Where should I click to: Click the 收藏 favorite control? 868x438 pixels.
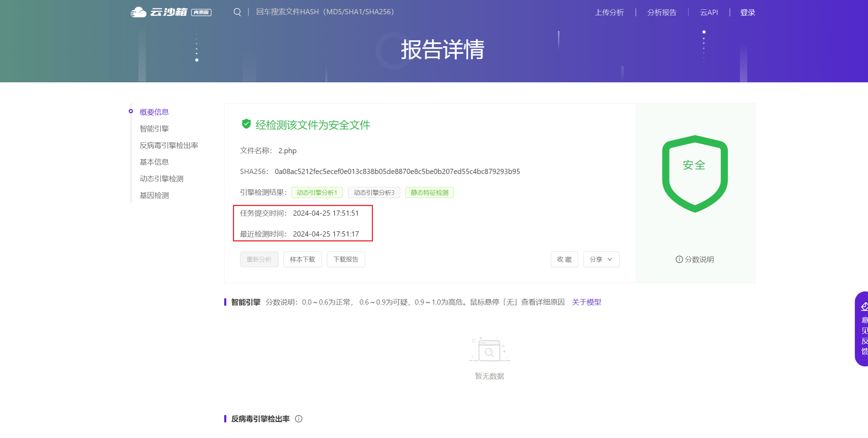[x=564, y=259]
